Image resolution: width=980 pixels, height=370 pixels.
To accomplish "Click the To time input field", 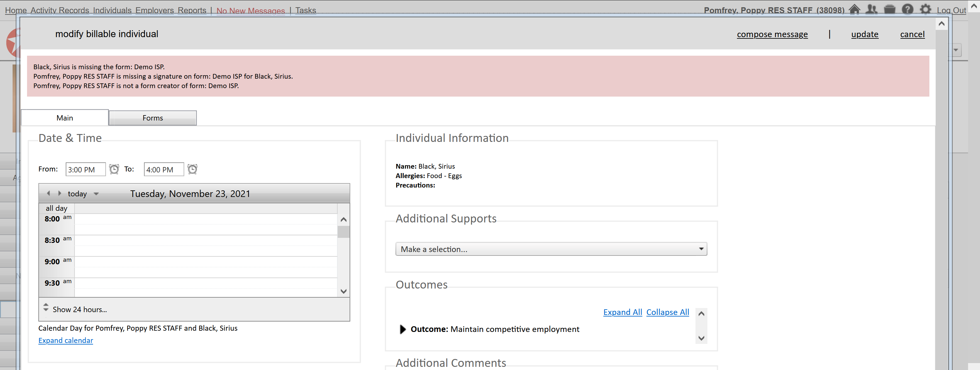I will pyautogui.click(x=163, y=169).
